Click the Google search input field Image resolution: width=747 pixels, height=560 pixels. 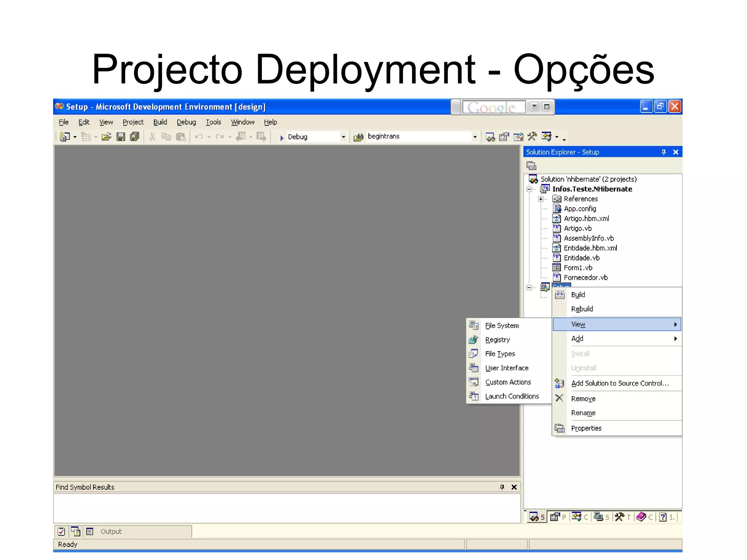point(494,107)
